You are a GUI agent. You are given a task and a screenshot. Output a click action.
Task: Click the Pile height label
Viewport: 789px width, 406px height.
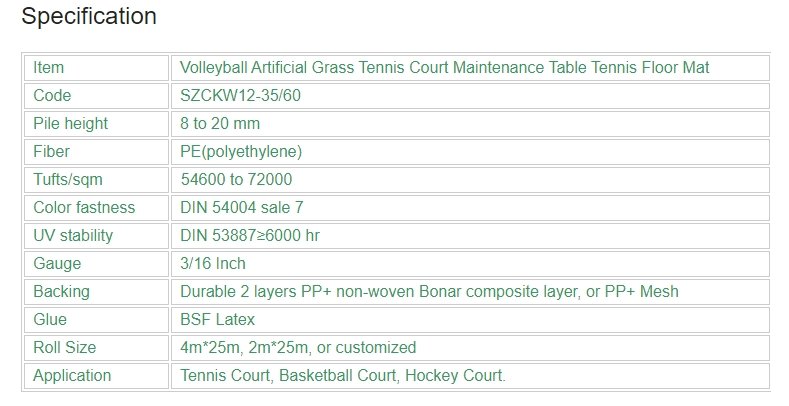(70, 124)
